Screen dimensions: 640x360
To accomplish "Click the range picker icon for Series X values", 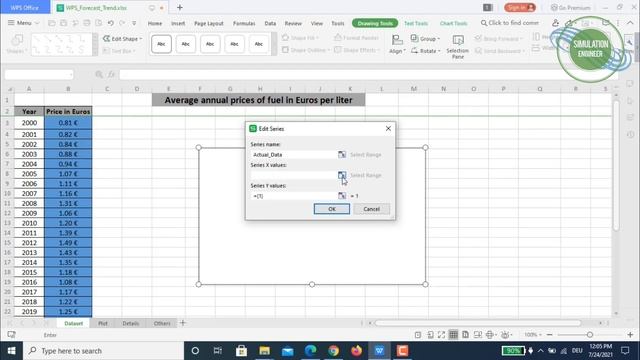I will click(x=342, y=175).
